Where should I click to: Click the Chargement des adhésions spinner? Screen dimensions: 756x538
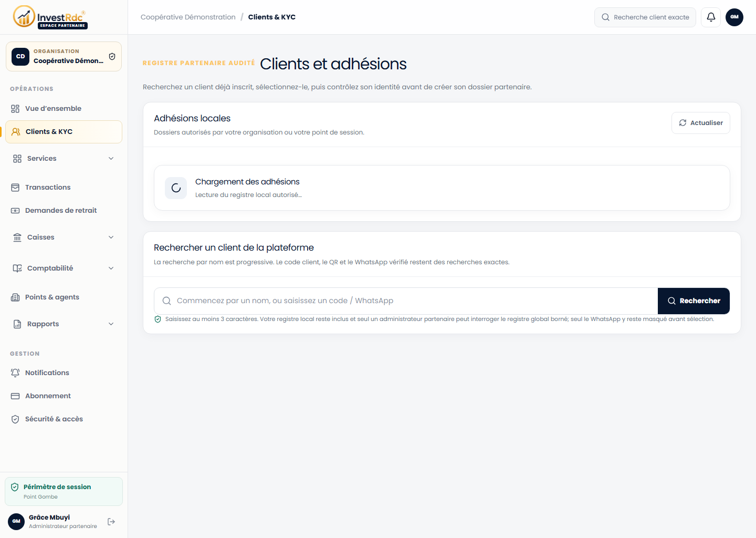point(176,188)
